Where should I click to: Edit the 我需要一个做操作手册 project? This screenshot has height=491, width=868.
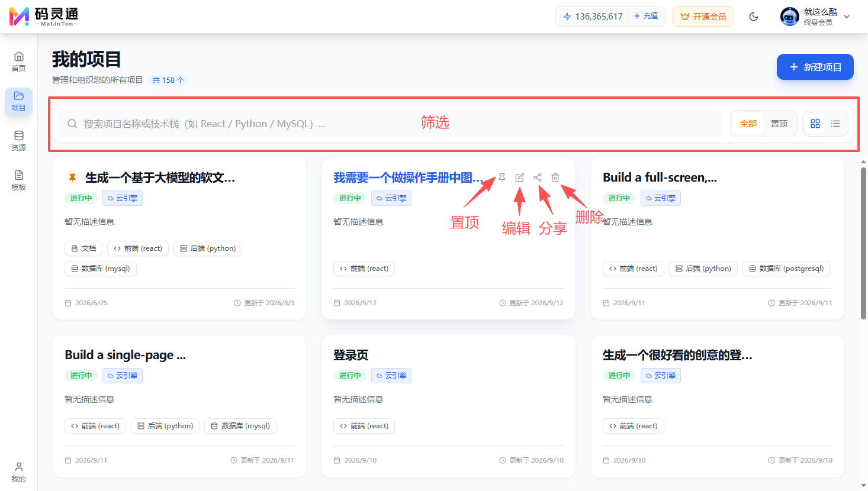(520, 177)
